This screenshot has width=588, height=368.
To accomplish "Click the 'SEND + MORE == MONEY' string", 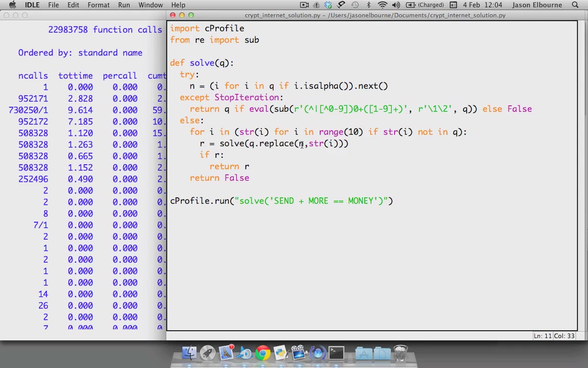I will pos(324,201).
